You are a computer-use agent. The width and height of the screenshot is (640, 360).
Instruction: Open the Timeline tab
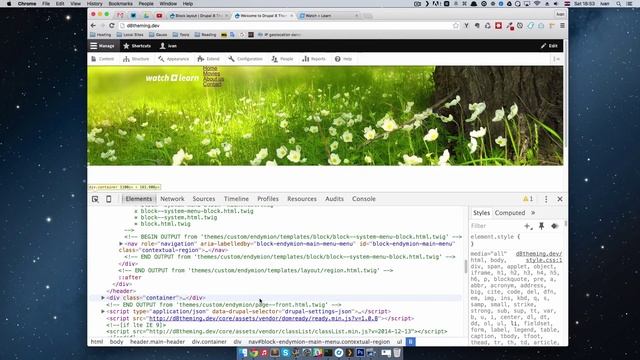tap(236, 199)
